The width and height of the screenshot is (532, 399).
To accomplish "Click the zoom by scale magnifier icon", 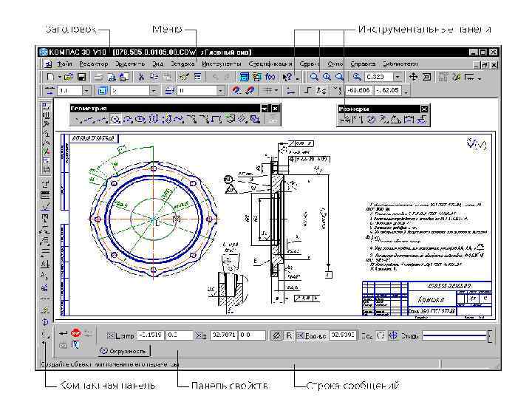I will [x=357, y=77].
